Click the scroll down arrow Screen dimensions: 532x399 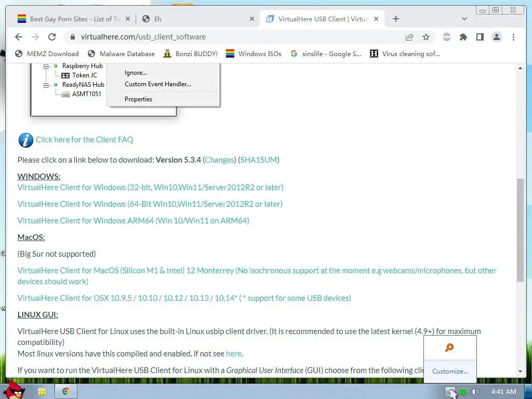tap(520, 371)
